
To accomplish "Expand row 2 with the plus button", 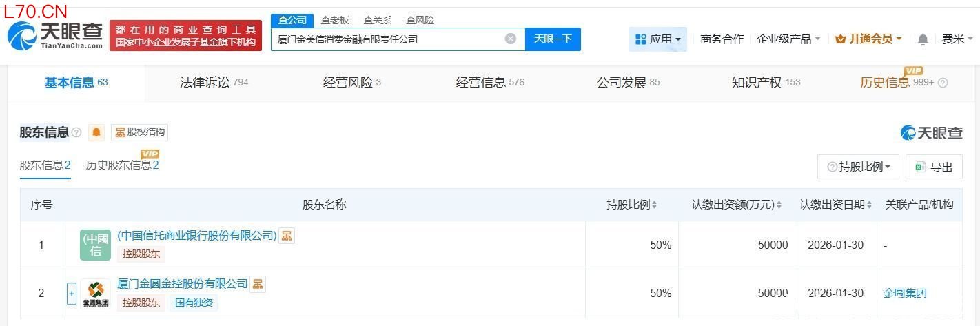I will pos(71,294).
